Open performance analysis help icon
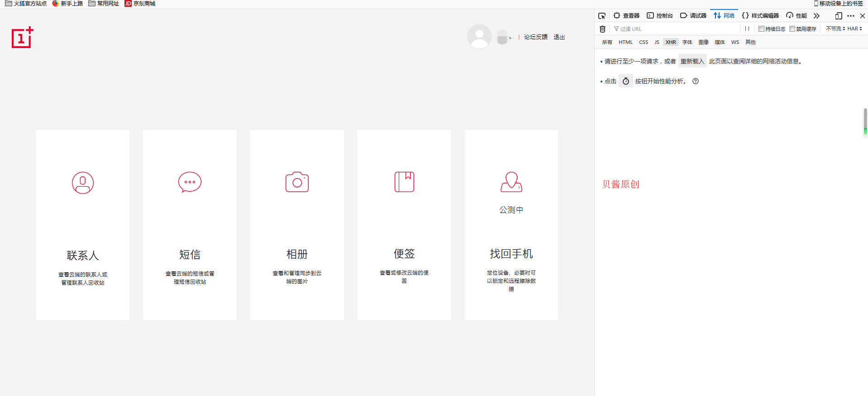The width and height of the screenshot is (868, 396). [x=696, y=81]
